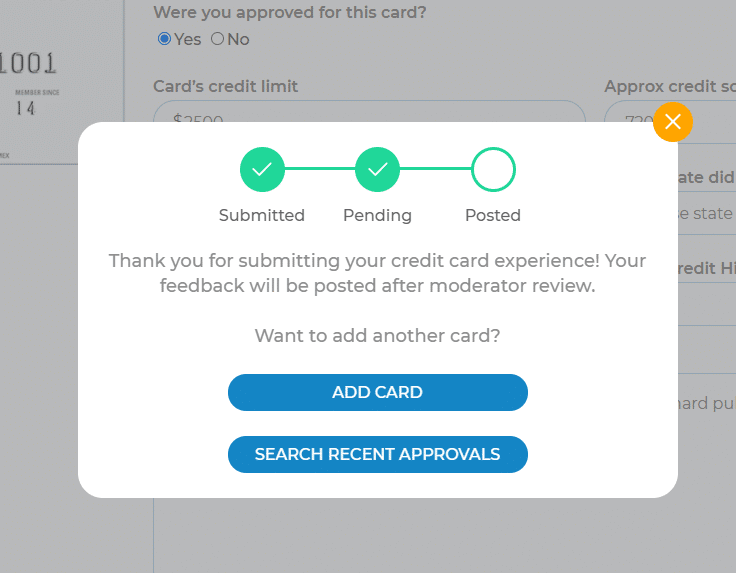Click the Submitted step label
736x573 pixels.
(x=262, y=215)
